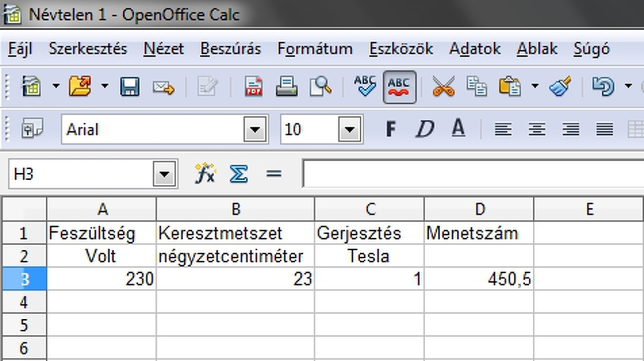The image size is (644, 361).
Task: Run the spelling check tool
Action: tap(364, 87)
